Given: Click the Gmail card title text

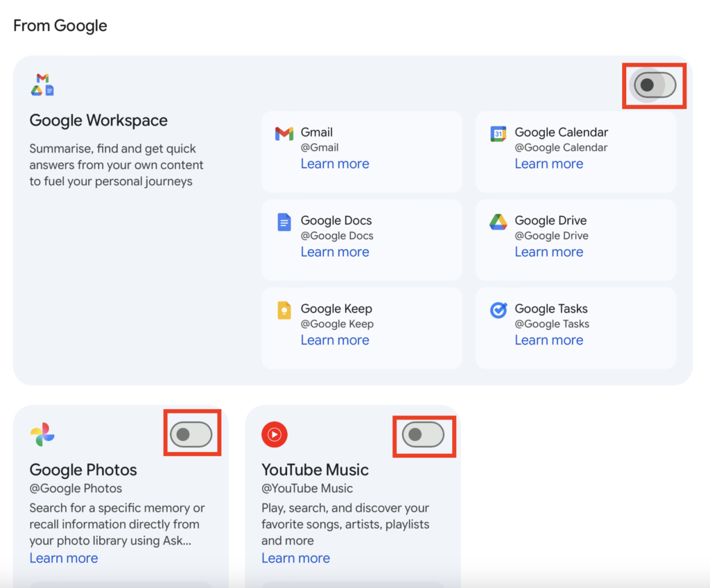Looking at the screenshot, I should (317, 132).
